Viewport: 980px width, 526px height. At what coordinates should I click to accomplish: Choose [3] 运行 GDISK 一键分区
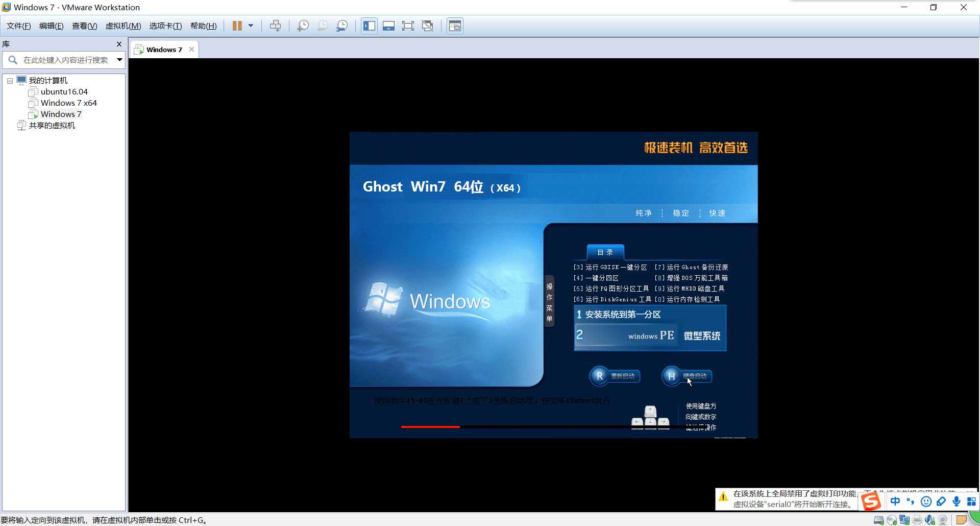(610, 267)
